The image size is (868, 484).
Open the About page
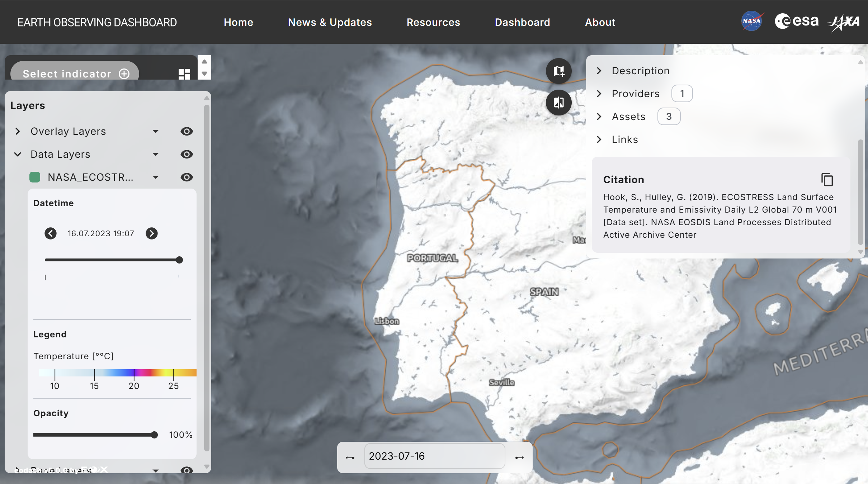pos(600,22)
